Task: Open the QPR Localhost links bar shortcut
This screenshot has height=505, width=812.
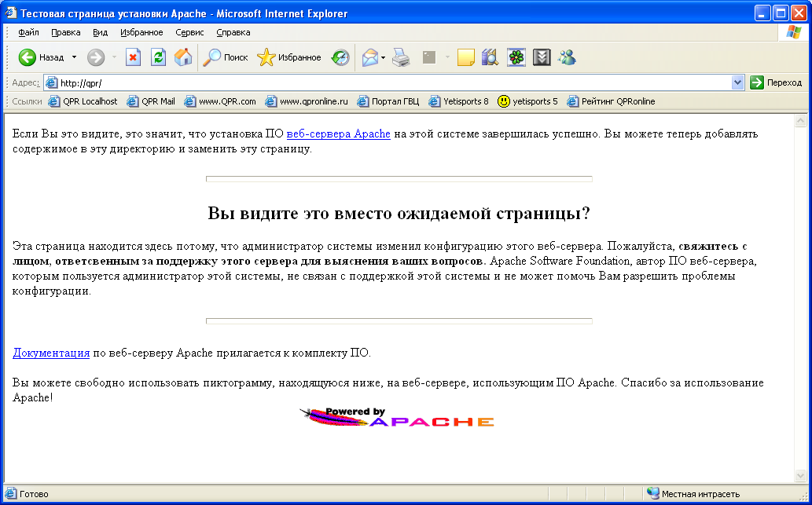Action: tap(83, 101)
